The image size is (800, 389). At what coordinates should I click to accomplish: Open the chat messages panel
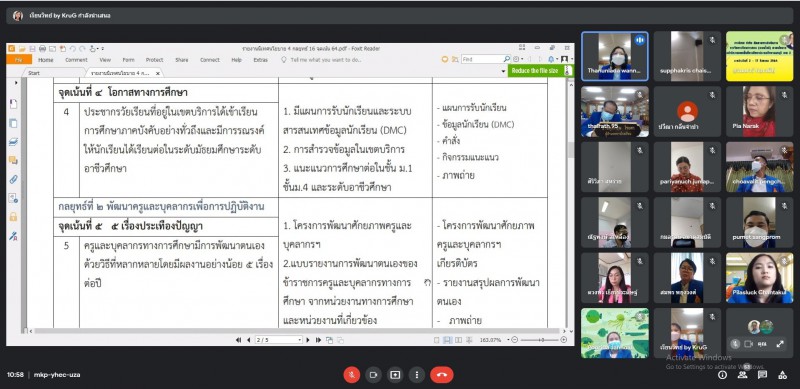pyautogui.click(x=762, y=375)
